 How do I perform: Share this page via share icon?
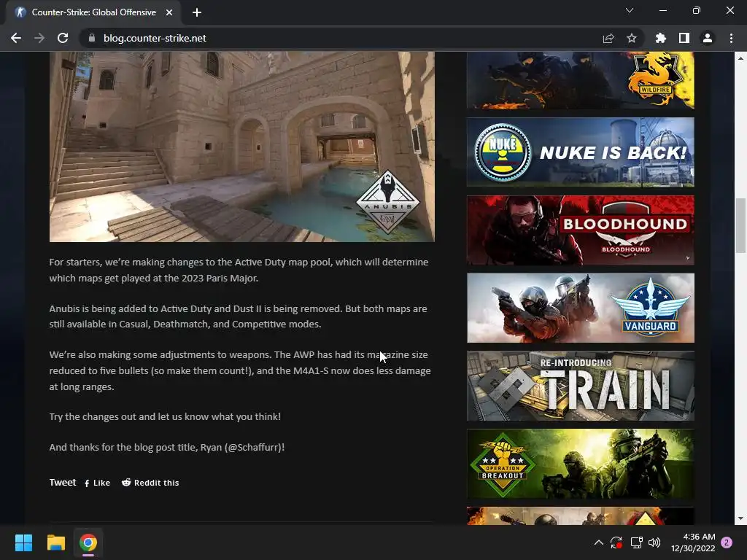pyautogui.click(x=608, y=38)
